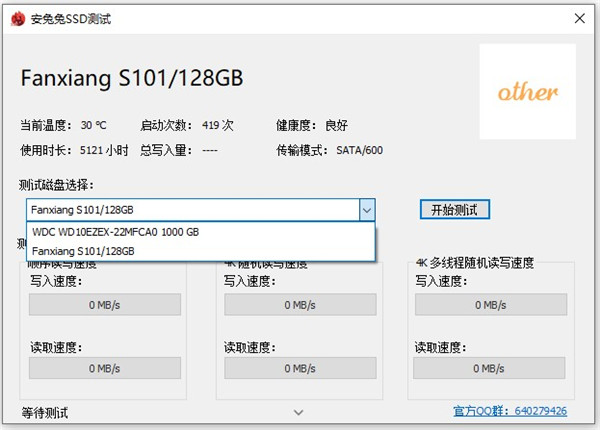600x430 pixels.
Task: Click the disk selection dropdown arrow
Action: pyautogui.click(x=367, y=210)
